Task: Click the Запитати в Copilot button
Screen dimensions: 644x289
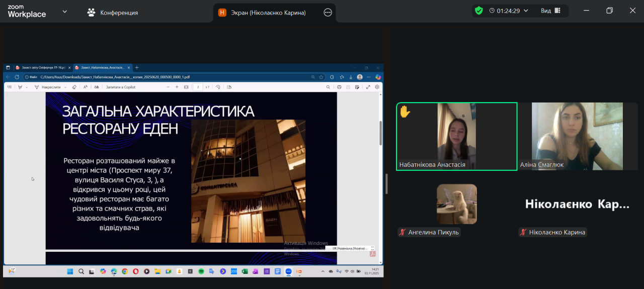Action: coord(120,87)
